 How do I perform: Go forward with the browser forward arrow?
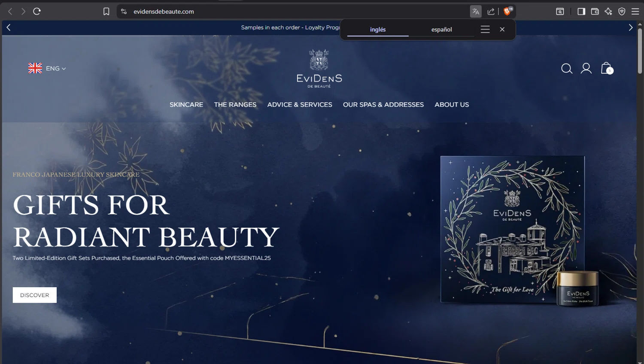click(x=23, y=12)
